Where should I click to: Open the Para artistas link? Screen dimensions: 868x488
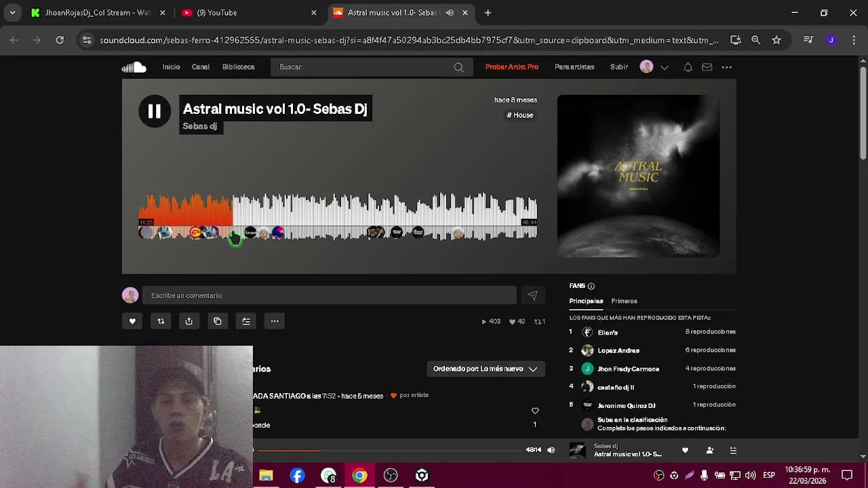(574, 67)
